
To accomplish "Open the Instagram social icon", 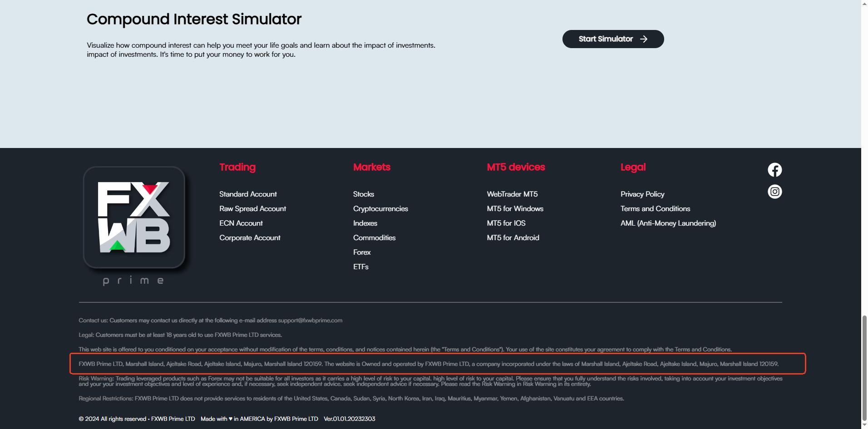I will 774,192.
